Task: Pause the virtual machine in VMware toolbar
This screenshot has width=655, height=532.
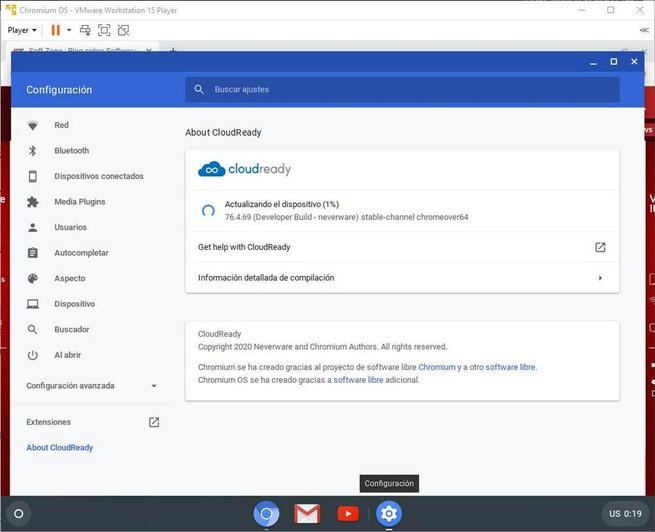Action: pyautogui.click(x=56, y=30)
